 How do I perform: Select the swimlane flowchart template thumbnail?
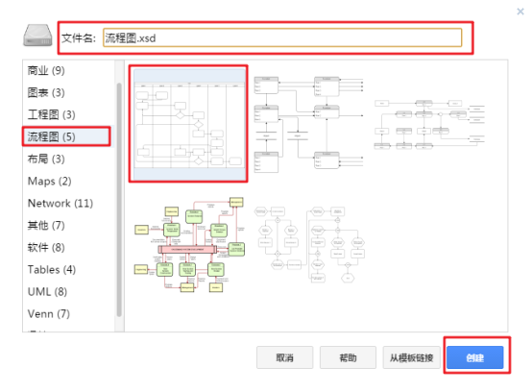coord(189,124)
